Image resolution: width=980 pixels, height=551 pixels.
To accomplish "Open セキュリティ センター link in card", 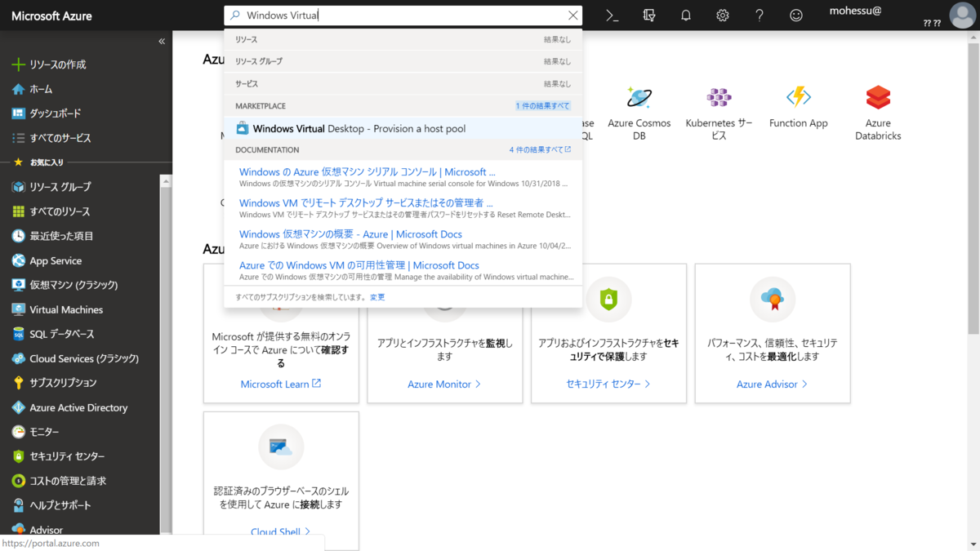I will tap(608, 384).
